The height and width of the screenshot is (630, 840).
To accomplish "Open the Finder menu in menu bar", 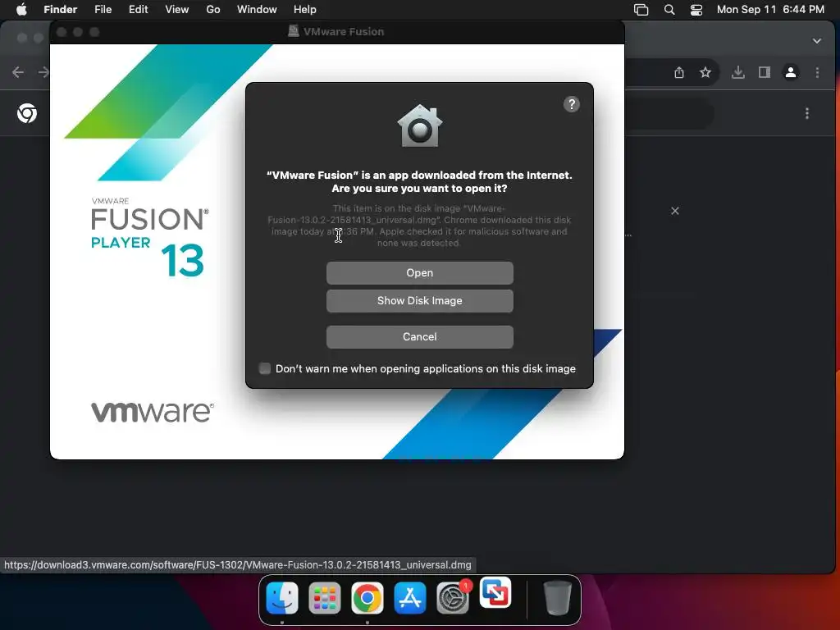I will 60,10.
